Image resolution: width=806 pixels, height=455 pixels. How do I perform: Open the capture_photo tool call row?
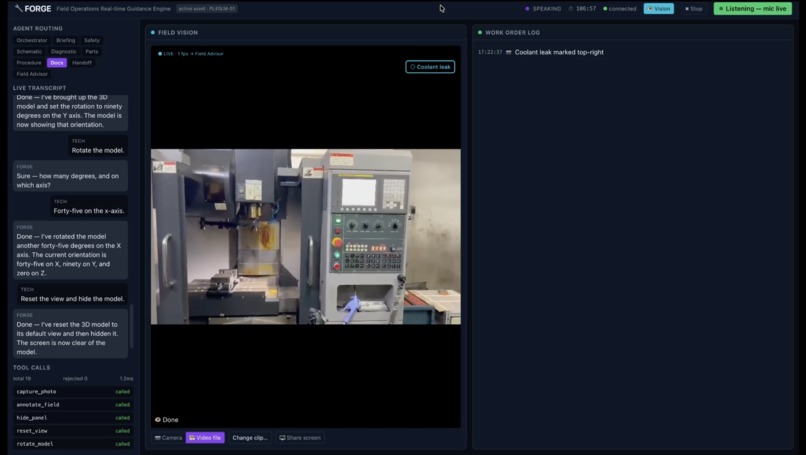coord(73,392)
